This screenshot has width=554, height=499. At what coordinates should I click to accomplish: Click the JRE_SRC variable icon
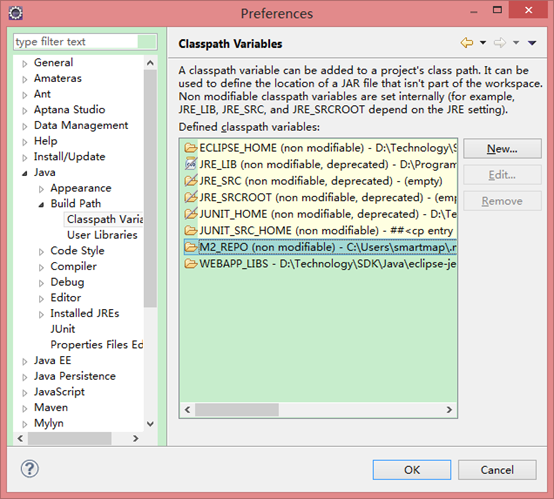pyautogui.click(x=191, y=181)
